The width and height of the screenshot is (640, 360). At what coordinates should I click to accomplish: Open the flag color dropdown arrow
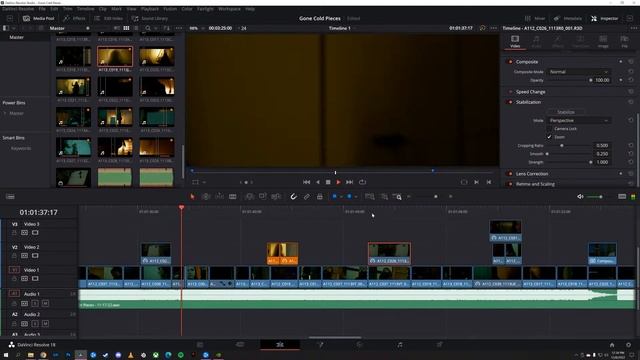point(341,197)
